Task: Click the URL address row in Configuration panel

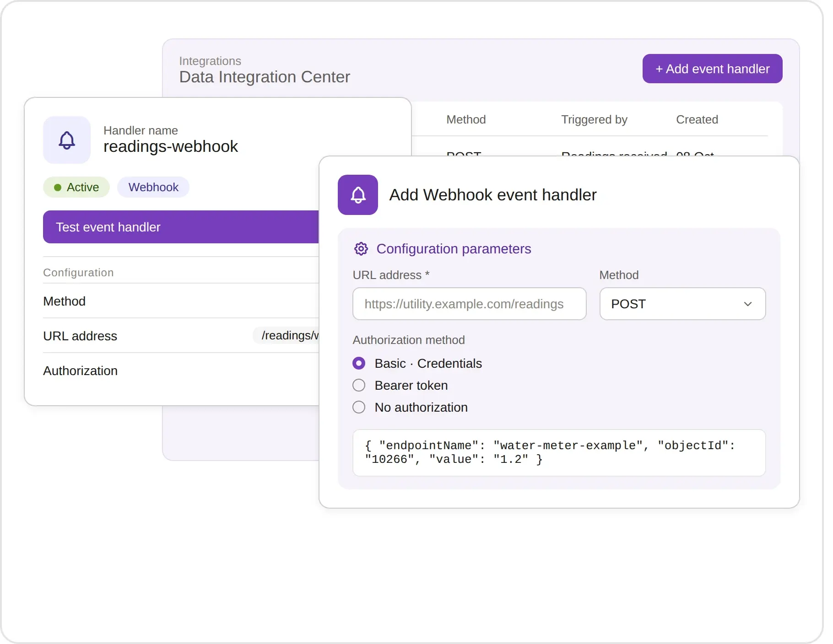Action: (x=181, y=336)
